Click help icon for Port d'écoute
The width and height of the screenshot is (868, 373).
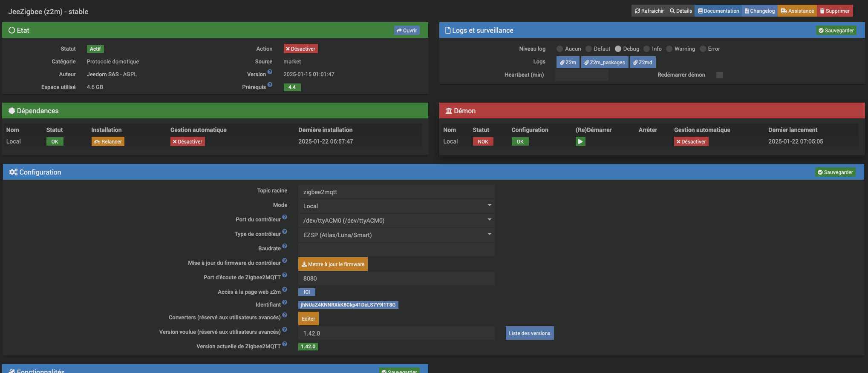285,275
